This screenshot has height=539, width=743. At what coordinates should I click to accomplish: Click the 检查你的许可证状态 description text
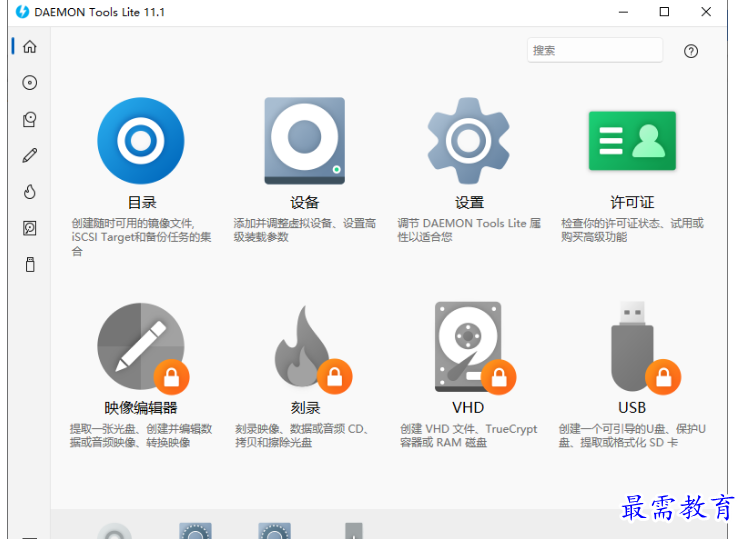click(632, 230)
